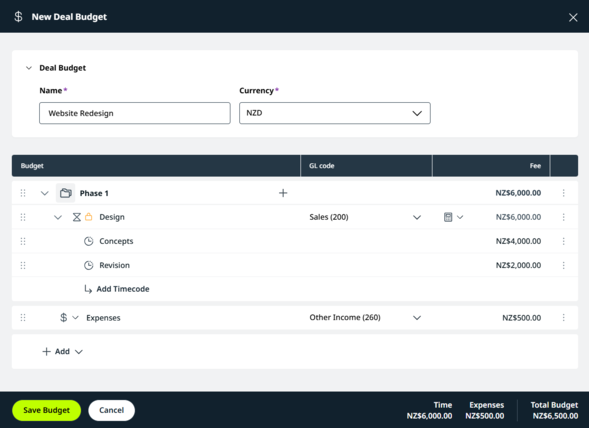Select the Phase 1 row title
The width and height of the screenshot is (589, 428).
click(94, 193)
